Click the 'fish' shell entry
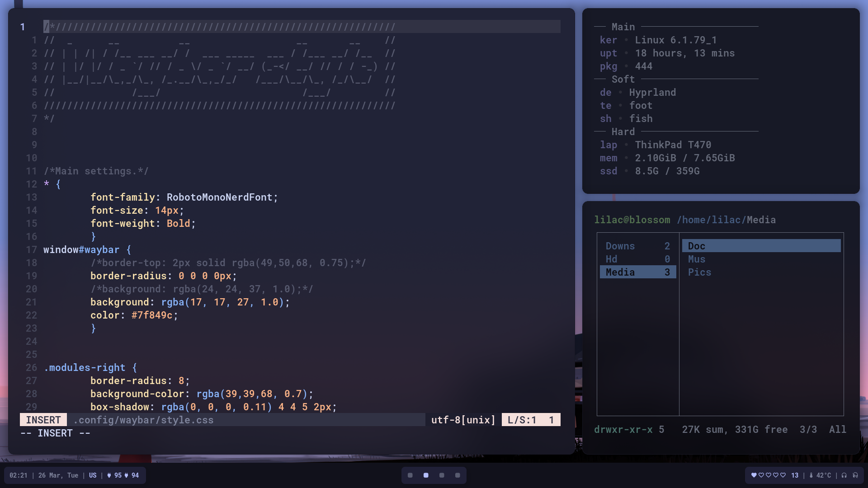This screenshot has width=868, height=488. [641, 119]
